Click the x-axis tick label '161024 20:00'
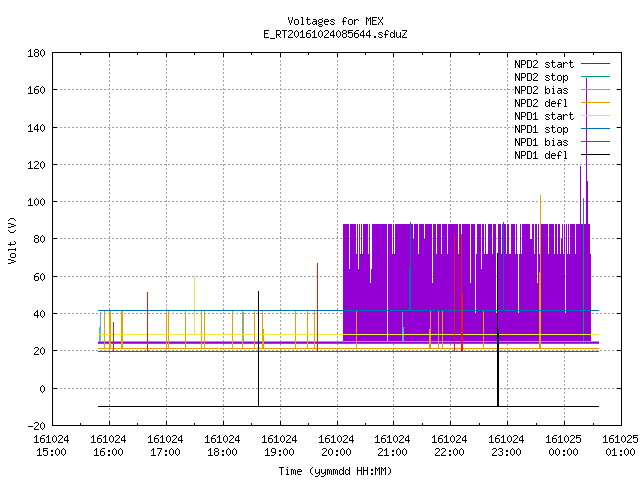The image size is (640, 480). click(336, 446)
